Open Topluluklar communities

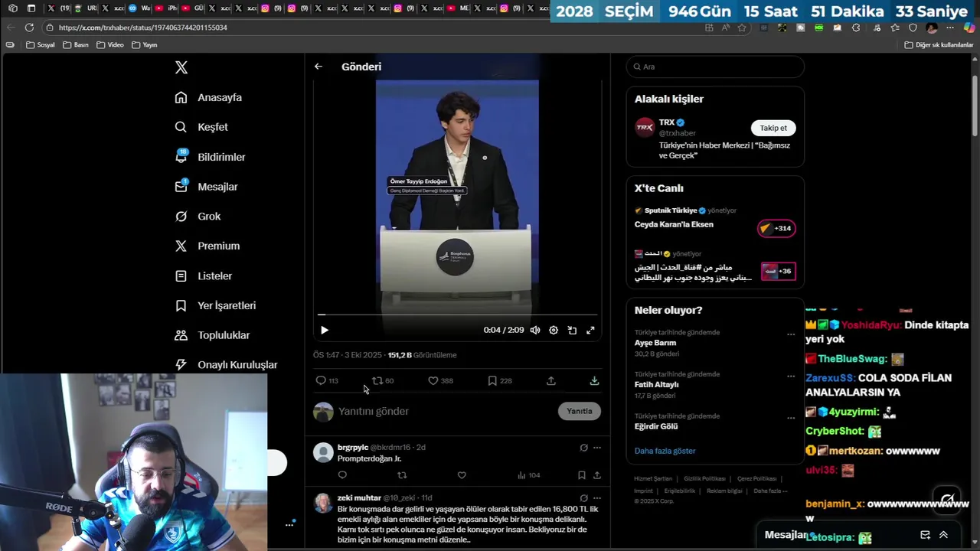point(212,335)
